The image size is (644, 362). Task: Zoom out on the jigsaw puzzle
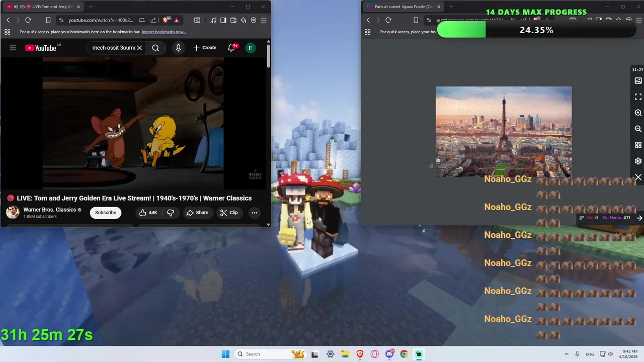pyautogui.click(x=638, y=129)
